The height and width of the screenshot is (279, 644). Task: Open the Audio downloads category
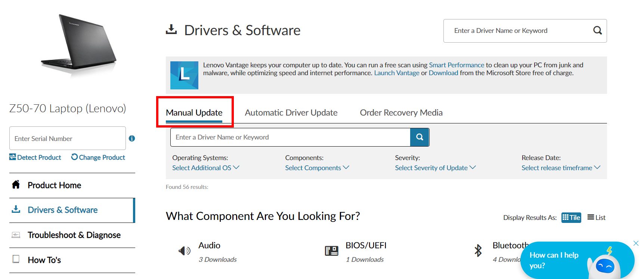tap(209, 245)
